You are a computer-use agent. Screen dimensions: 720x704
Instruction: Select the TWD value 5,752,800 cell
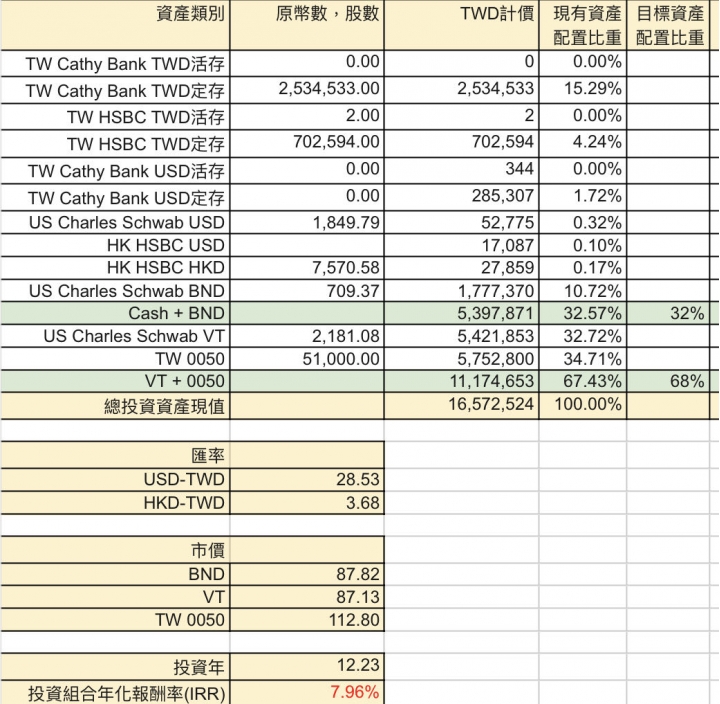[461, 359]
